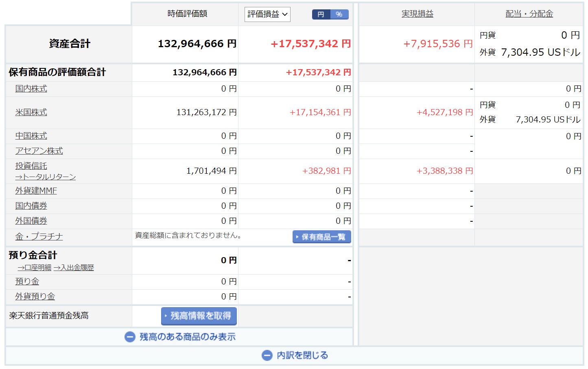Open the 米国株式 holdings link

tap(31, 112)
